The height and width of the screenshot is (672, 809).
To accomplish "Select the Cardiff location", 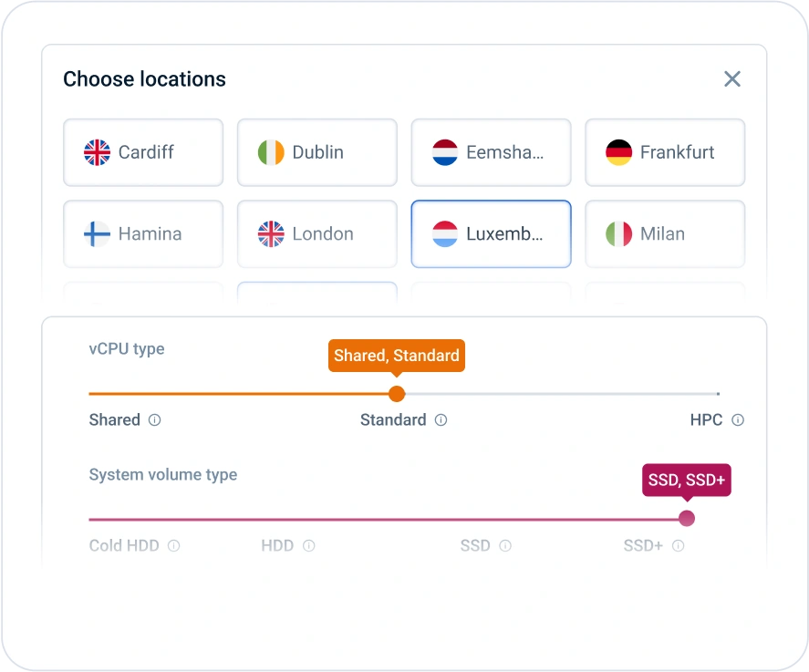I will tap(143, 152).
